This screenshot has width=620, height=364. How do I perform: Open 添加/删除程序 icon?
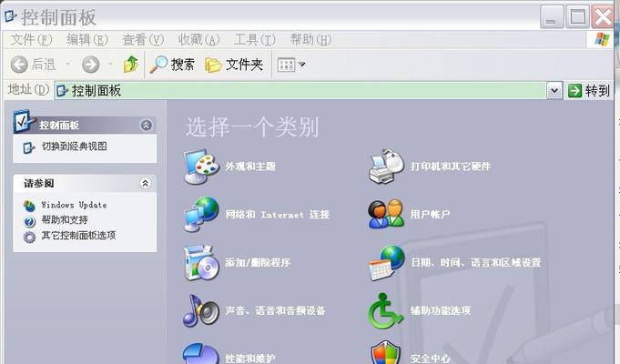pyautogui.click(x=201, y=262)
